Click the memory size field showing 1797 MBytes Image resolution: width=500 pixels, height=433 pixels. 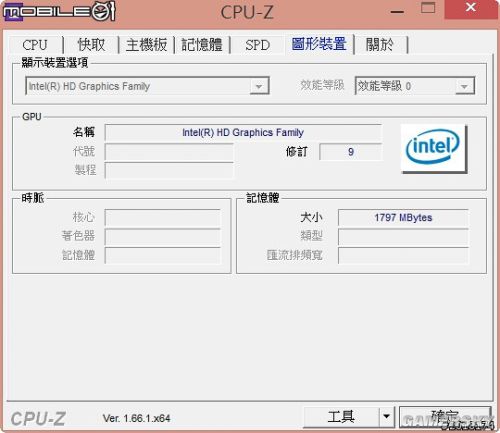click(403, 218)
